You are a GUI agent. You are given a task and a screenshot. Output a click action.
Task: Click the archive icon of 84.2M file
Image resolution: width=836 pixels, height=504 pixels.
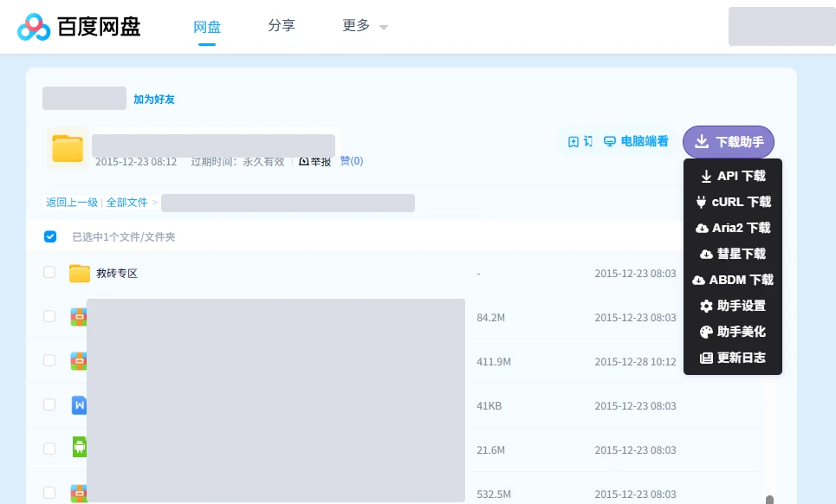[x=79, y=317]
